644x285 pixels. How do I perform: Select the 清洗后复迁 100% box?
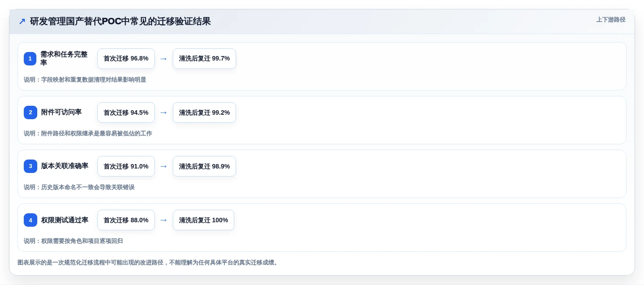pyautogui.click(x=203, y=220)
